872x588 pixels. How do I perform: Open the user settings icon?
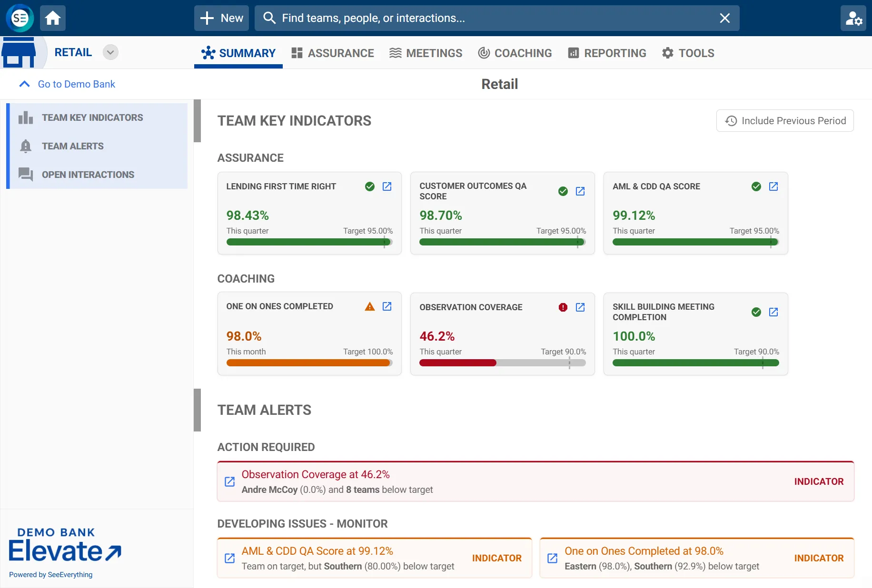[x=853, y=18]
